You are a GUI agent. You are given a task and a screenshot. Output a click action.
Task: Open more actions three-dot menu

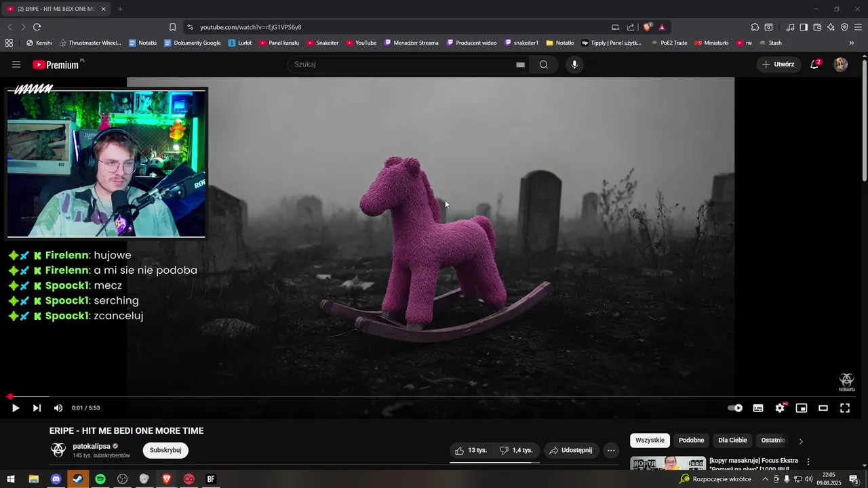pyautogui.click(x=611, y=450)
